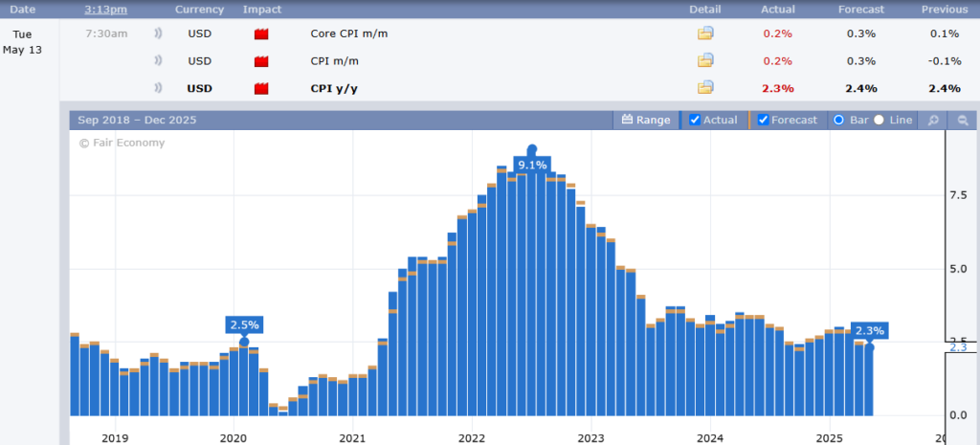Click the zoom in magnifier on chart
This screenshot has width=980, height=445.
932,121
